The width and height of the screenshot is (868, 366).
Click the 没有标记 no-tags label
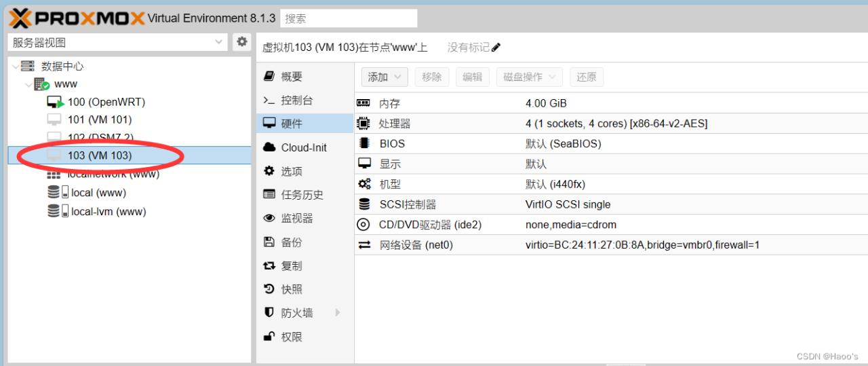[x=469, y=48]
